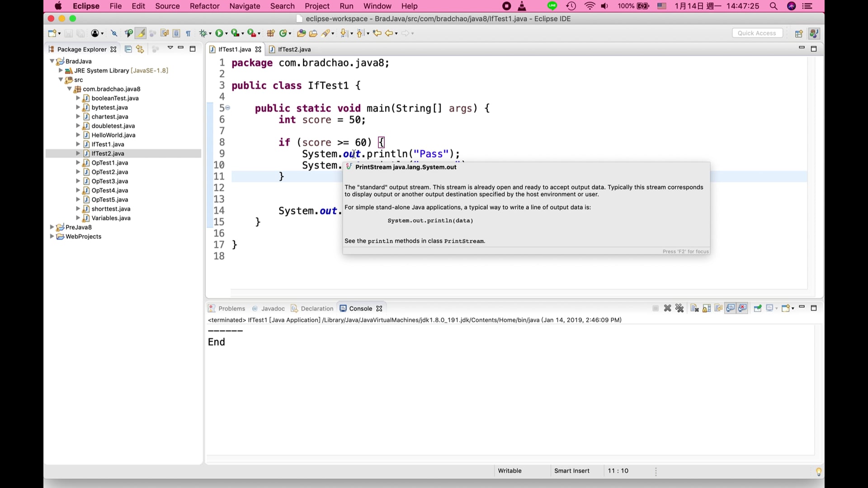This screenshot has height=488, width=868.
Task: Toggle Link with Editor in Package Explorer
Action: coord(140,49)
